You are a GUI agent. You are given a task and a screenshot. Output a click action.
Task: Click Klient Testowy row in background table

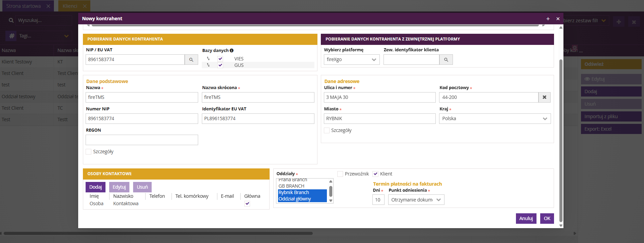(39, 62)
